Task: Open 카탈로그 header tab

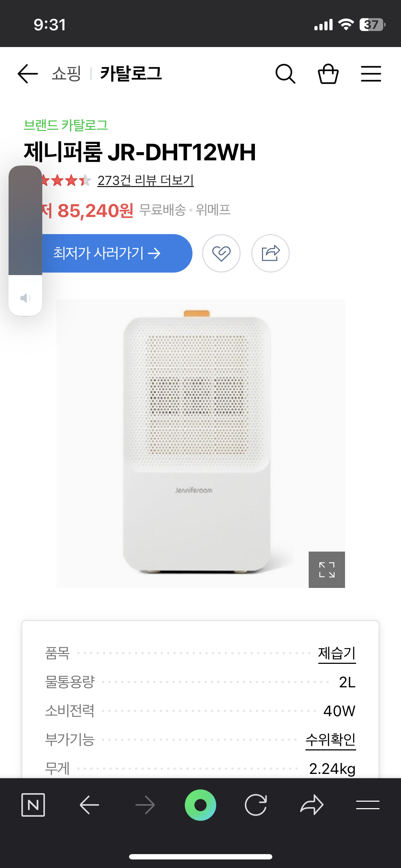Action: 131,74
